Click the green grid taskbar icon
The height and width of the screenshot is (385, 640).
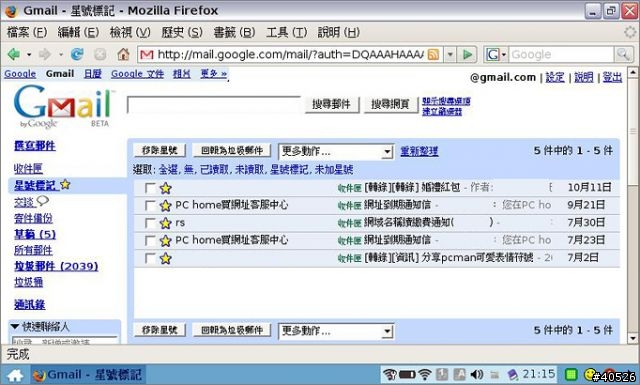click(571, 374)
